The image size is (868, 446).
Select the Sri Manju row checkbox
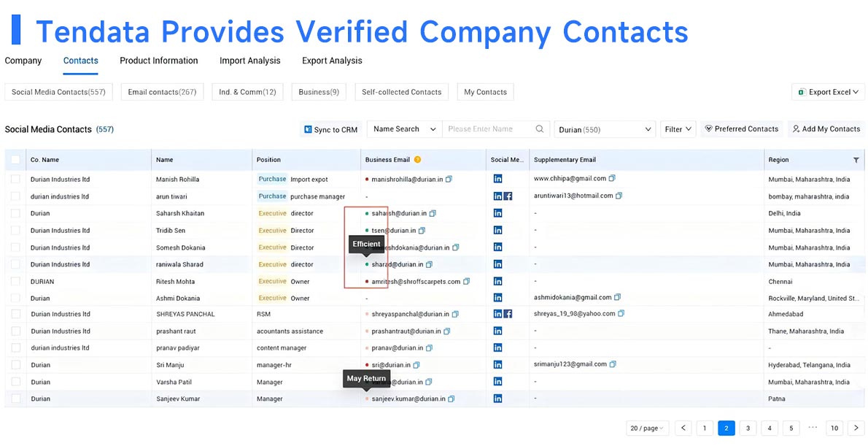click(x=15, y=365)
